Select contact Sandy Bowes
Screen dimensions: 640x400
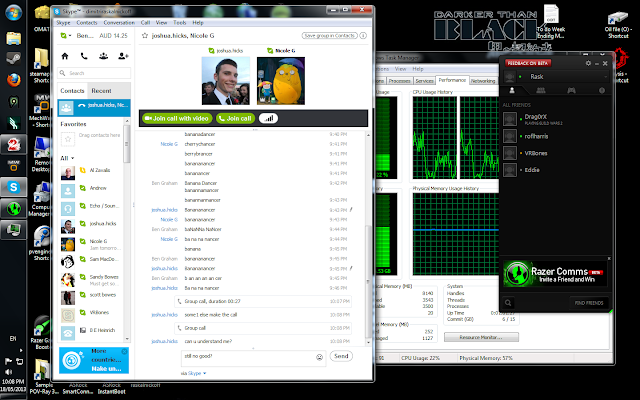pos(91,280)
